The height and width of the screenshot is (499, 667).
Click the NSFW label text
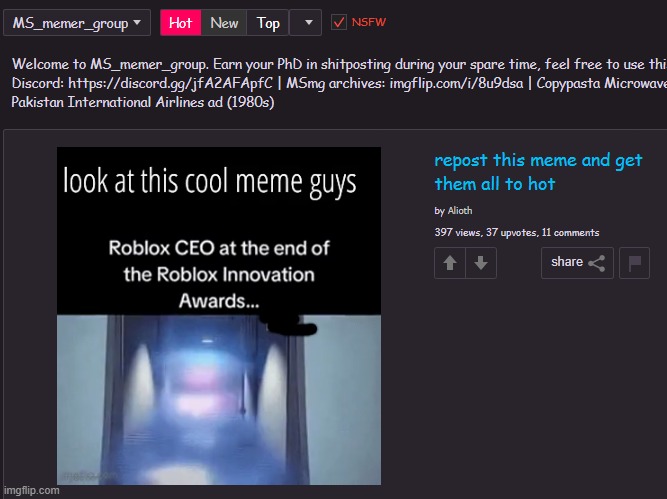[369, 22]
